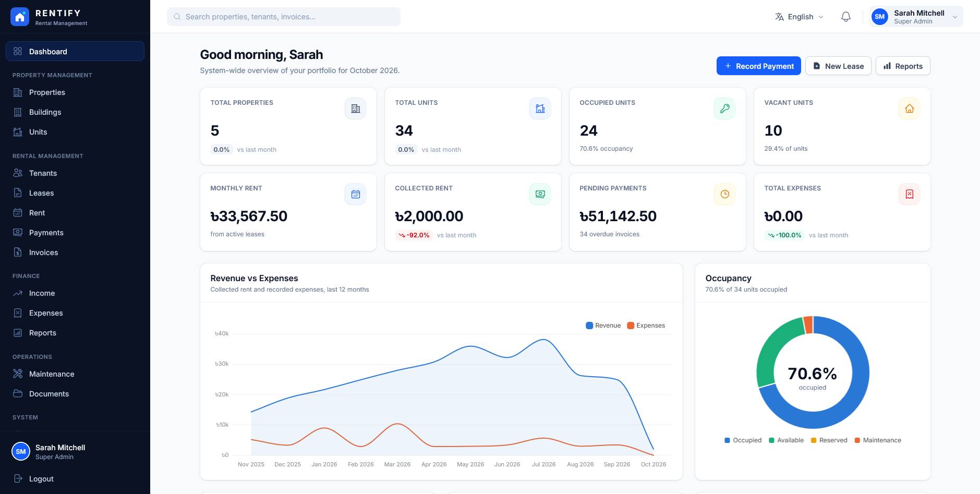Screen dimensions: 980x494
Task: Expand the Sarah Mitchell account menu
Action: point(916,17)
